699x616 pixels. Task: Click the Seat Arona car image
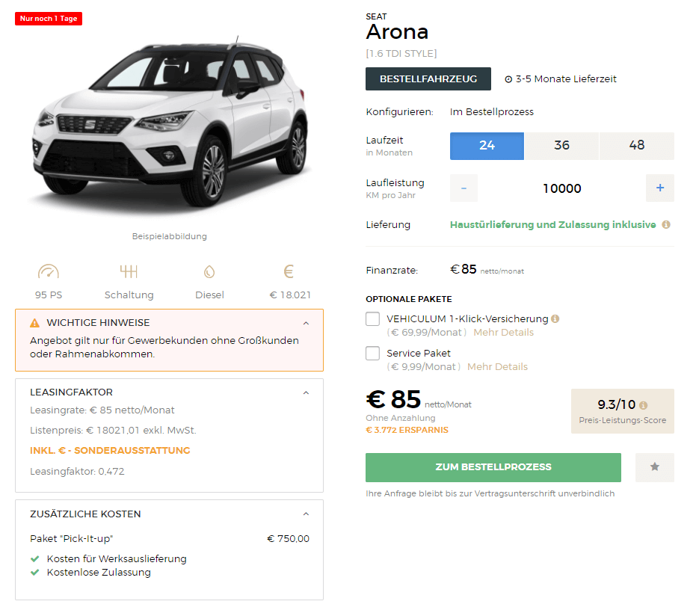tap(170, 123)
